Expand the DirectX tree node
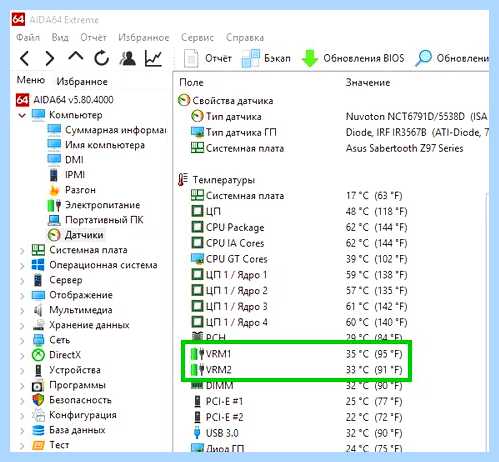 pyautogui.click(x=22, y=356)
